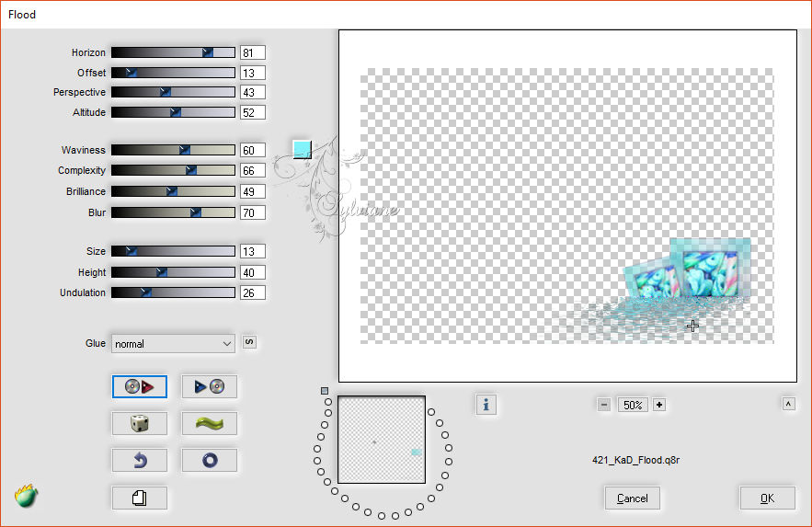Click the Blur value field showing 70

tap(253, 212)
